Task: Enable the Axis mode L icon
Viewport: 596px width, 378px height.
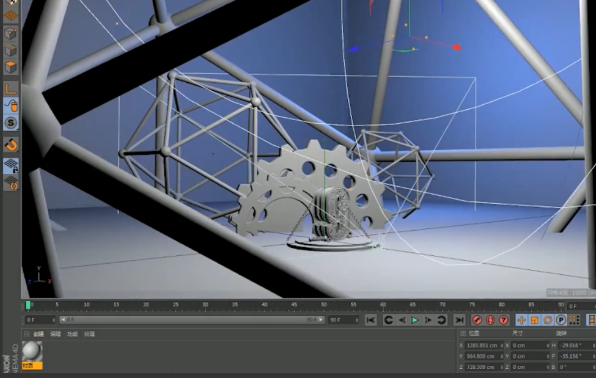Action: pyautogui.click(x=11, y=89)
